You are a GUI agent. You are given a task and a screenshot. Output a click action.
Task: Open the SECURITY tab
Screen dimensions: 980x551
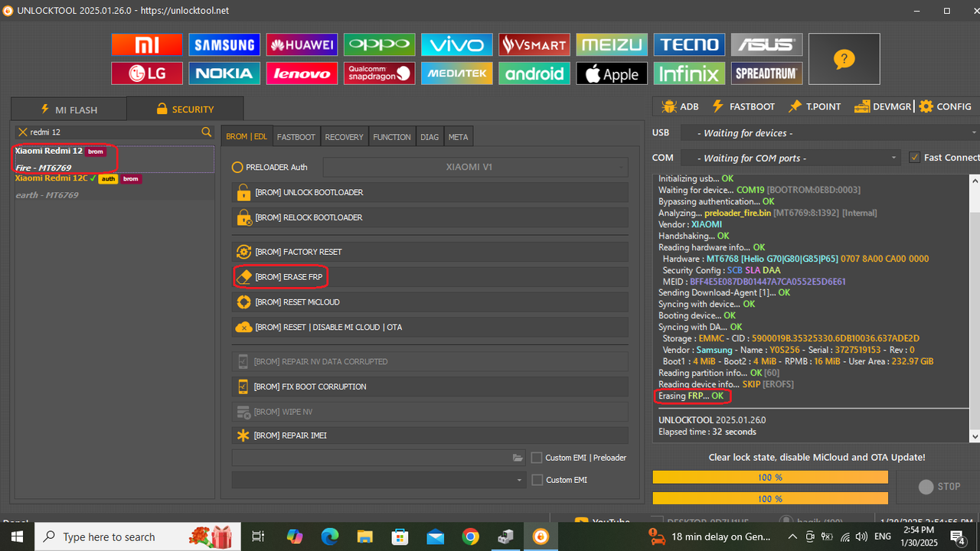coord(185,109)
